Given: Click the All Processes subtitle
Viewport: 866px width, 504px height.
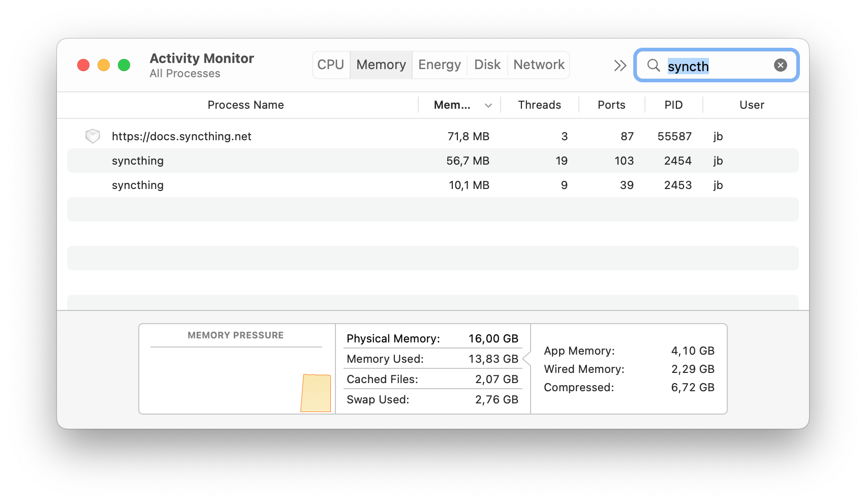Looking at the screenshot, I should click(185, 74).
